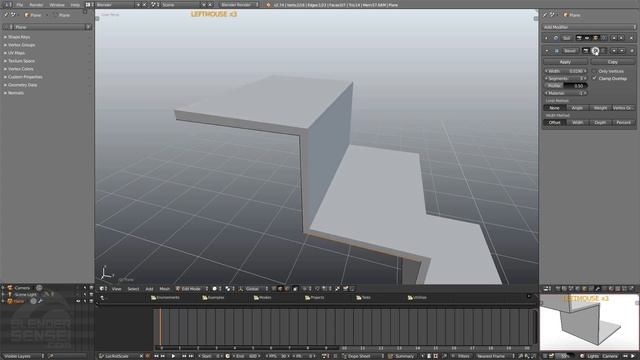Expand the Normals panel
Viewport: 640px width, 360px height.
coord(16,93)
